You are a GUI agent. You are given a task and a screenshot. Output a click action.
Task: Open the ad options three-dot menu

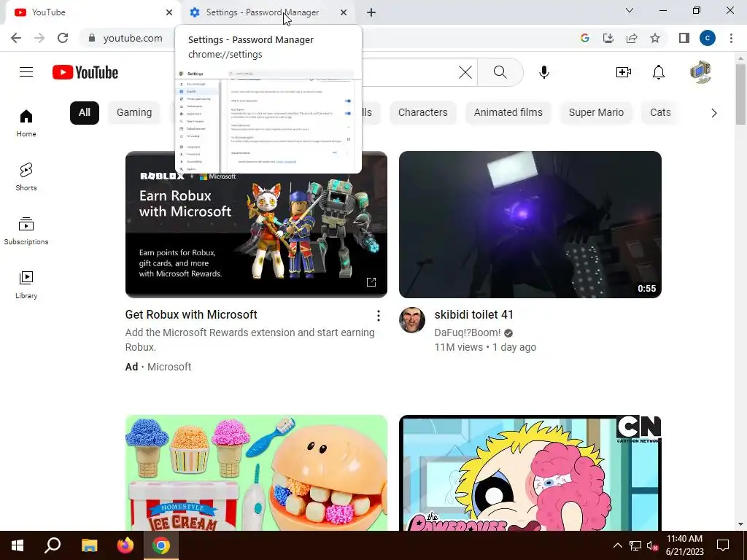[x=379, y=315]
